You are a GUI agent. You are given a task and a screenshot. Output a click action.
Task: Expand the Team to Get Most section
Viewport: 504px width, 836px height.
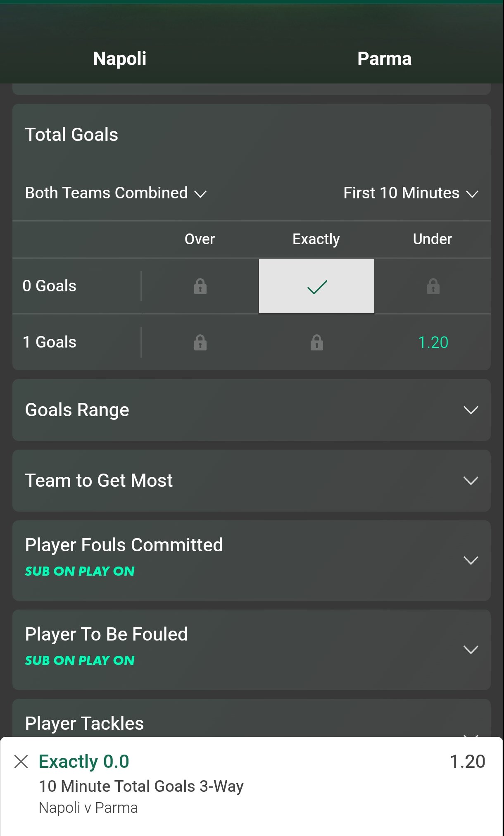[471, 481]
